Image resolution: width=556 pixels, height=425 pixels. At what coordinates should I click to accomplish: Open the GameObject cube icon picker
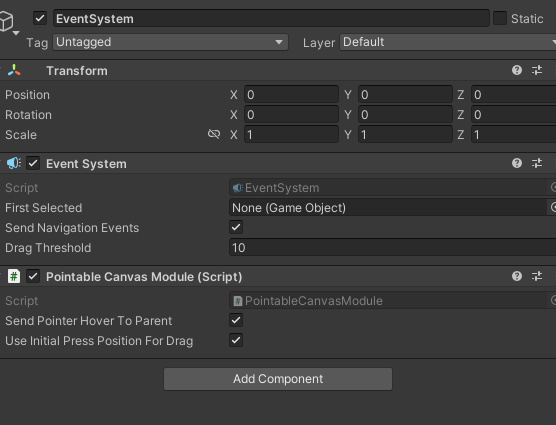[x=6, y=21]
